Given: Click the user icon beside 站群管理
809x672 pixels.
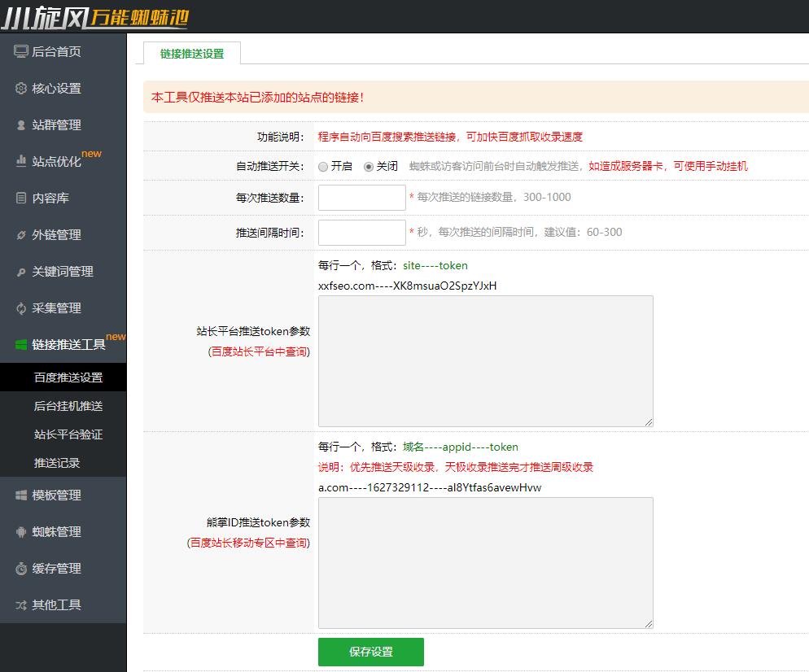Looking at the screenshot, I should pos(20,124).
